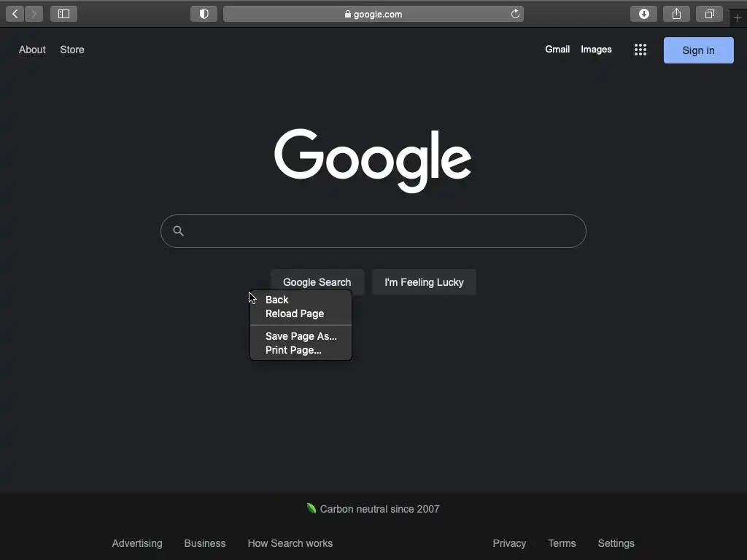747x560 pixels.
Task: Open the Settings footer menu
Action: (x=616, y=543)
